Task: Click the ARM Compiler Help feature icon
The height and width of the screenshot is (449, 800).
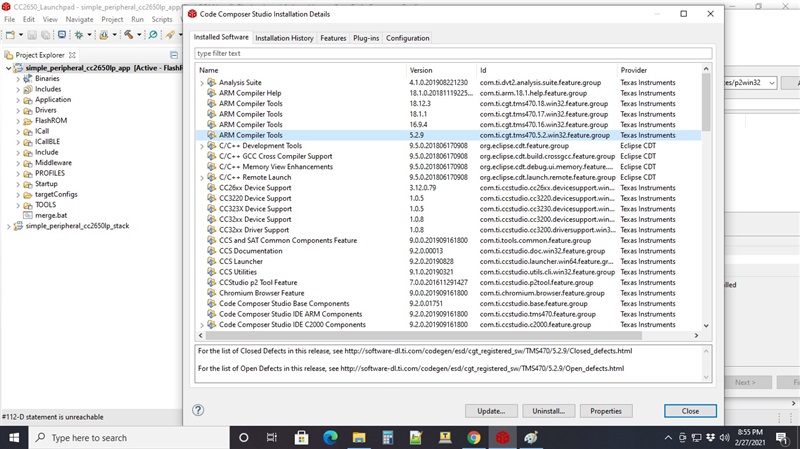Action: (211, 93)
